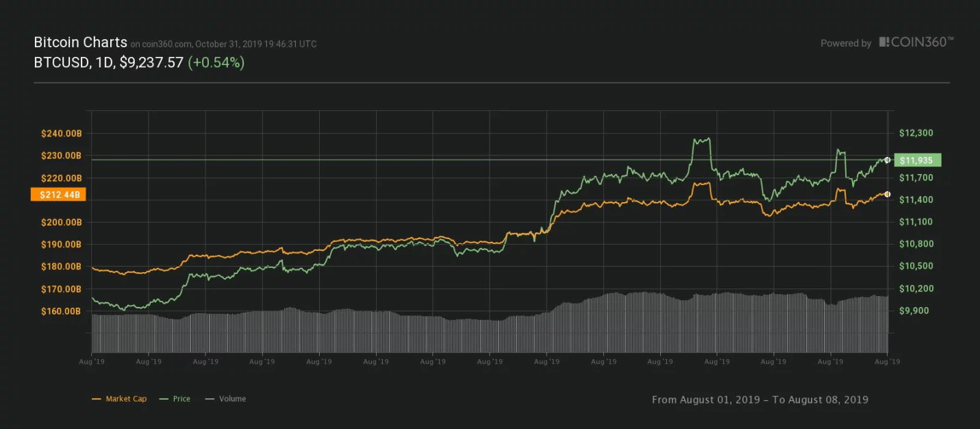Open the coin360.com source link

coord(166,44)
